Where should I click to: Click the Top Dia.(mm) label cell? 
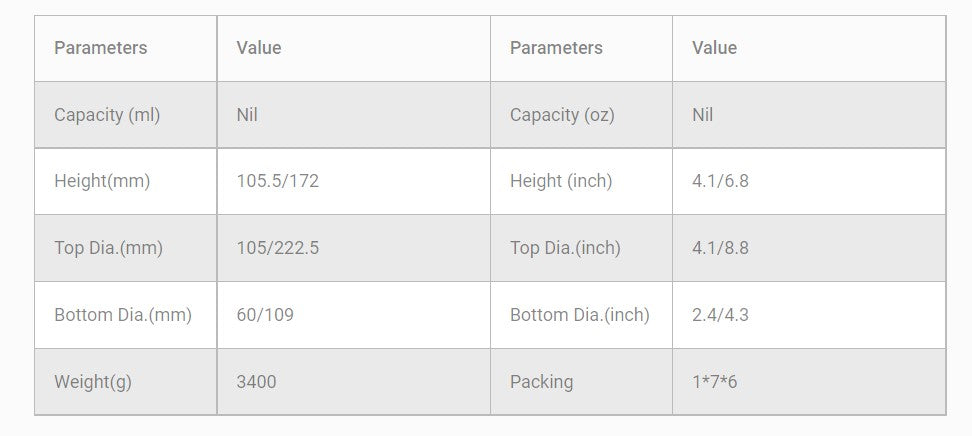click(x=108, y=248)
